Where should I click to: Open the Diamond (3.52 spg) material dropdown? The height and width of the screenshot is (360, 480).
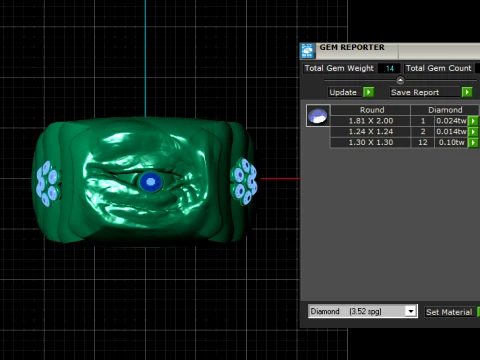coord(411,311)
